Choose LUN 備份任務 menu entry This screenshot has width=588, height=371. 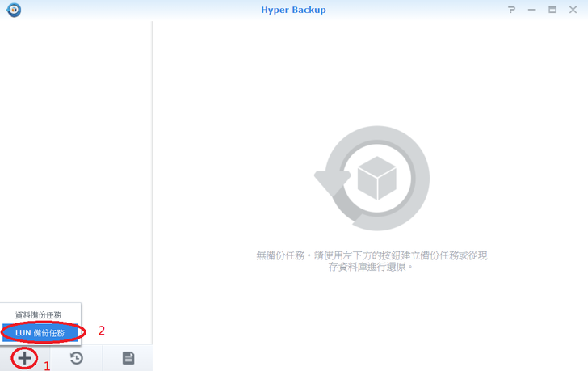coord(40,333)
